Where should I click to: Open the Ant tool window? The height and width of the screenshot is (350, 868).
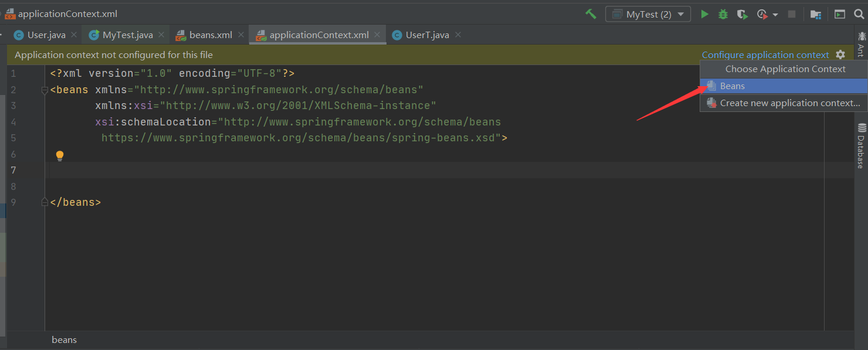tap(861, 44)
